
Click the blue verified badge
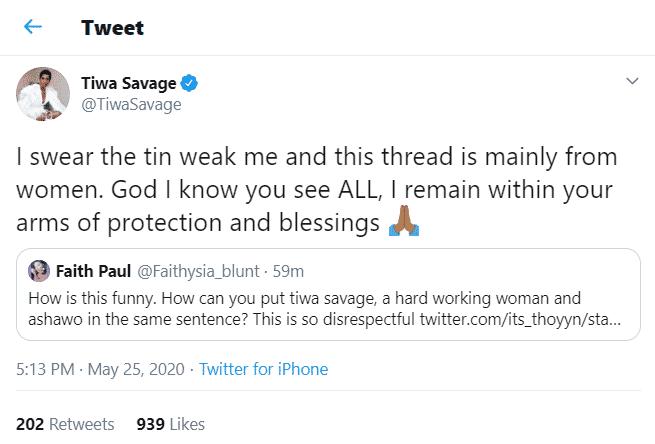[x=201, y=82]
